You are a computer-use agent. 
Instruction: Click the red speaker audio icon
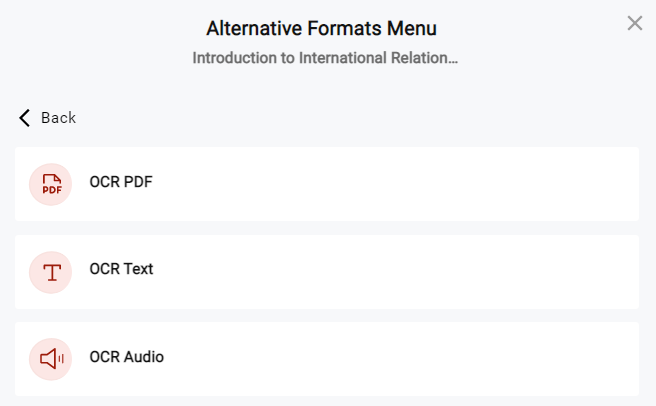pos(51,358)
